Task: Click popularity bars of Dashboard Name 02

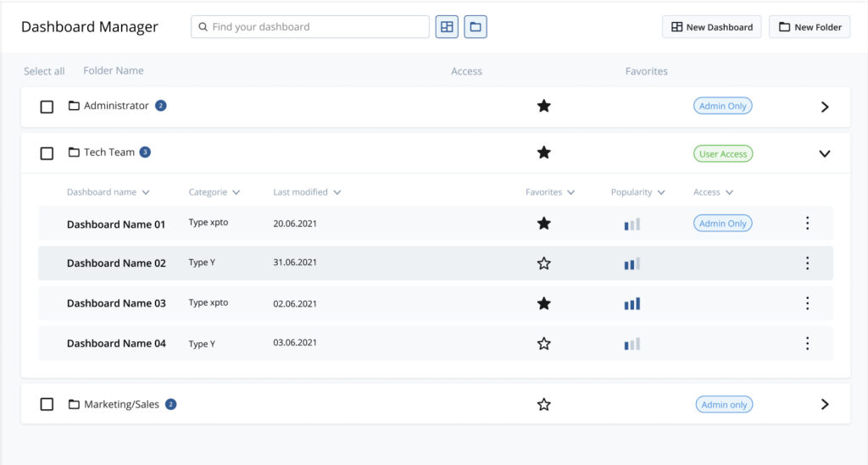Action: 632,263
